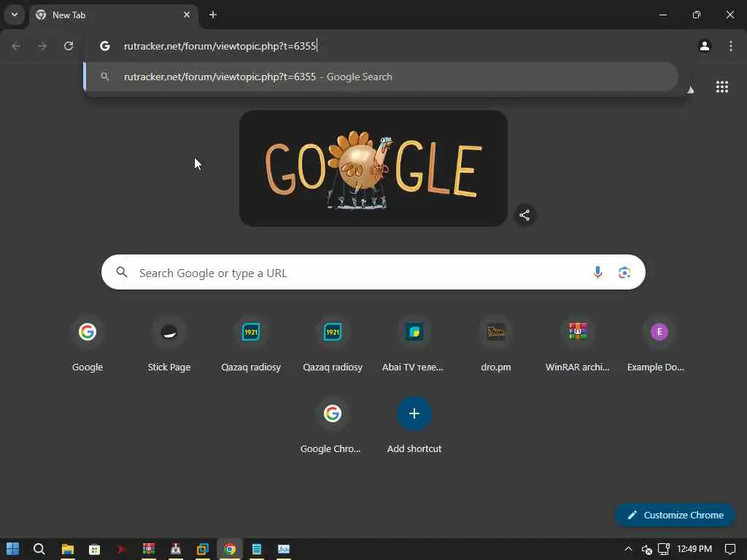Open the Google Doodle image
The height and width of the screenshot is (560, 747).
pyautogui.click(x=373, y=168)
